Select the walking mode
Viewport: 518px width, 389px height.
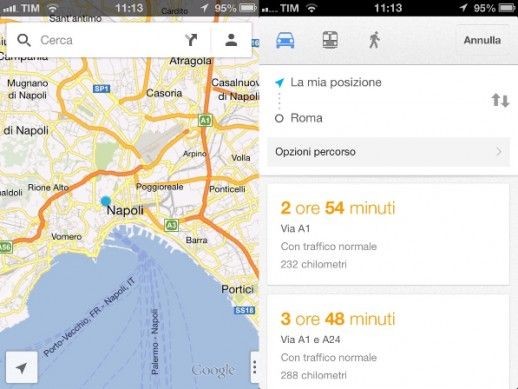[x=374, y=40]
